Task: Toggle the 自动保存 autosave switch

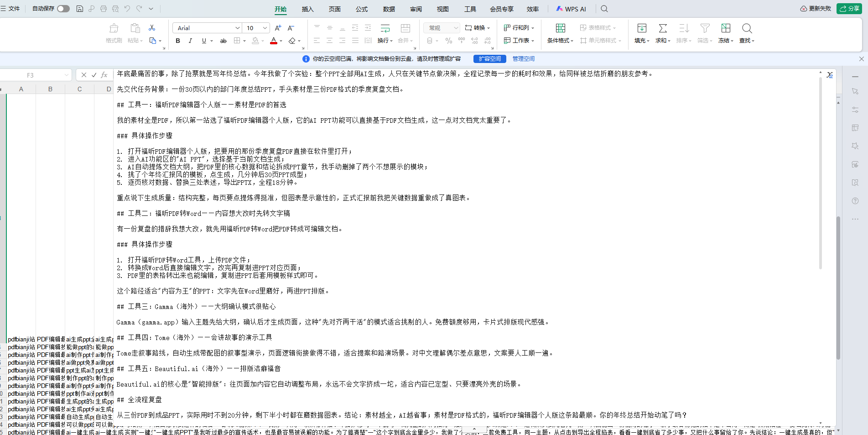Action: pyautogui.click(x=63, y=9)
